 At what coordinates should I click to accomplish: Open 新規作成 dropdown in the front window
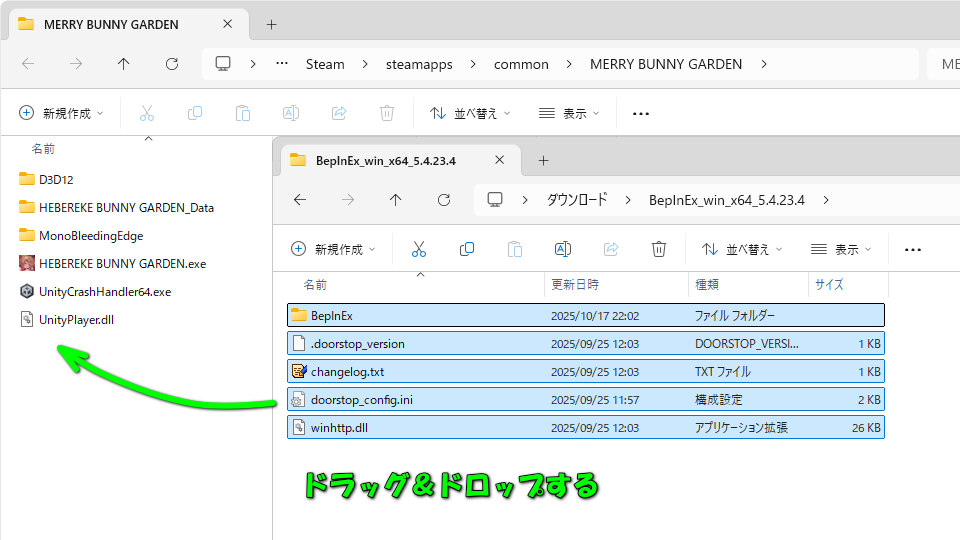point(333,249)
